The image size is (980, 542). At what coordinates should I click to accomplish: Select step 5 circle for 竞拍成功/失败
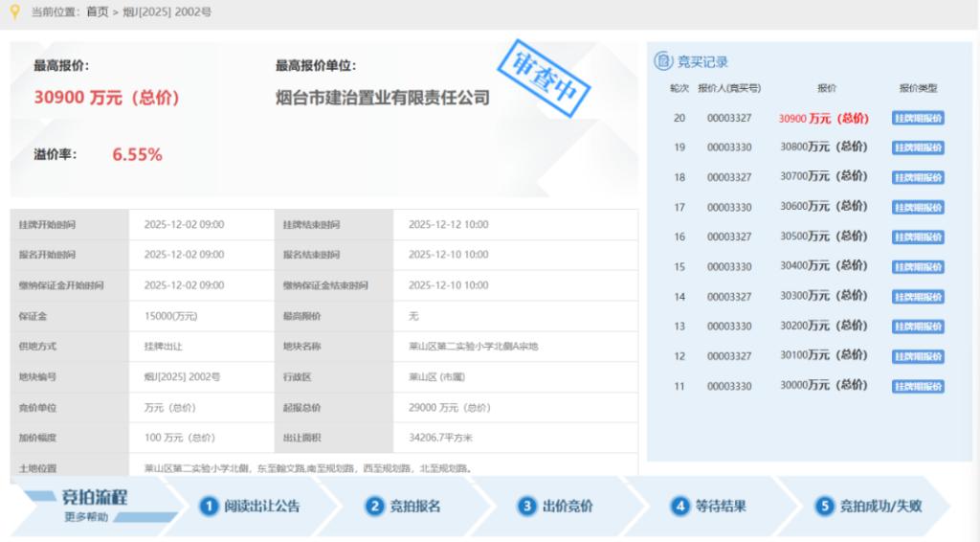824,507
